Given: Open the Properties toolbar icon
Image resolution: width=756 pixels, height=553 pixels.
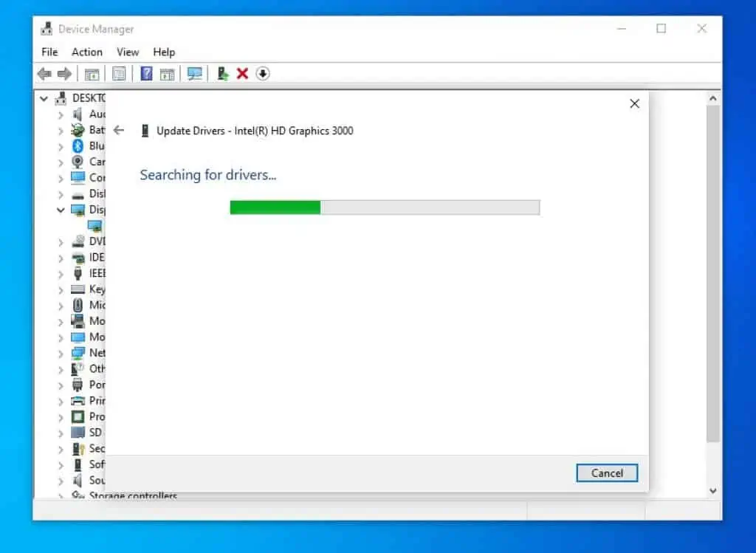Looking at the screenshot, I should click(119, 74).
